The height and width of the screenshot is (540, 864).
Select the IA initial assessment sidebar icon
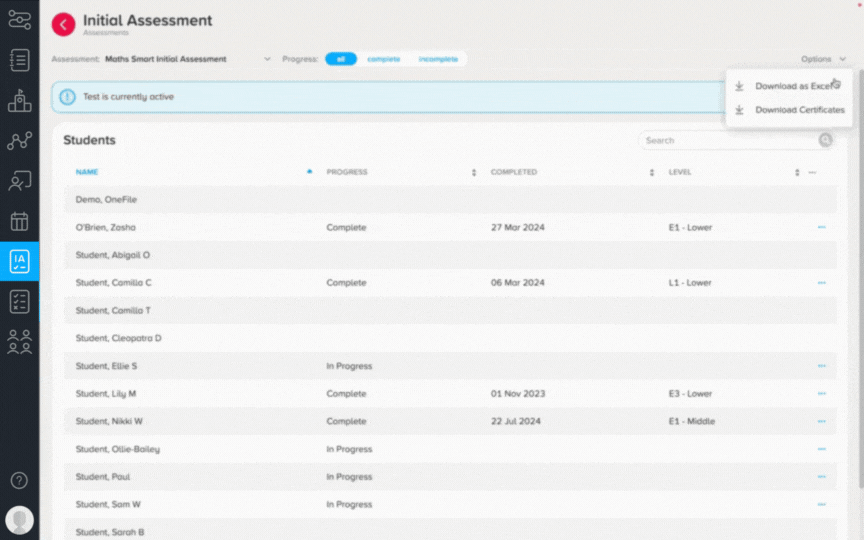(x=19, y=261)
